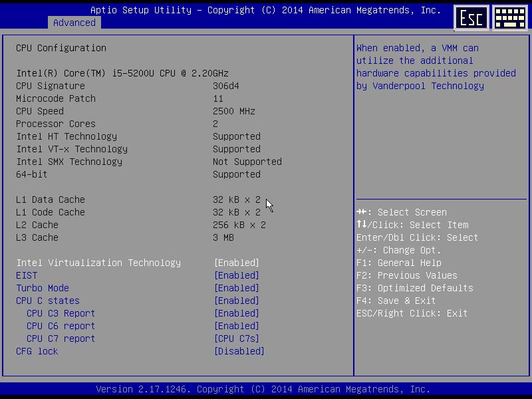Click the CPU Speed label
Viewport: 532px width, 399px height.
tap(40, 111)
